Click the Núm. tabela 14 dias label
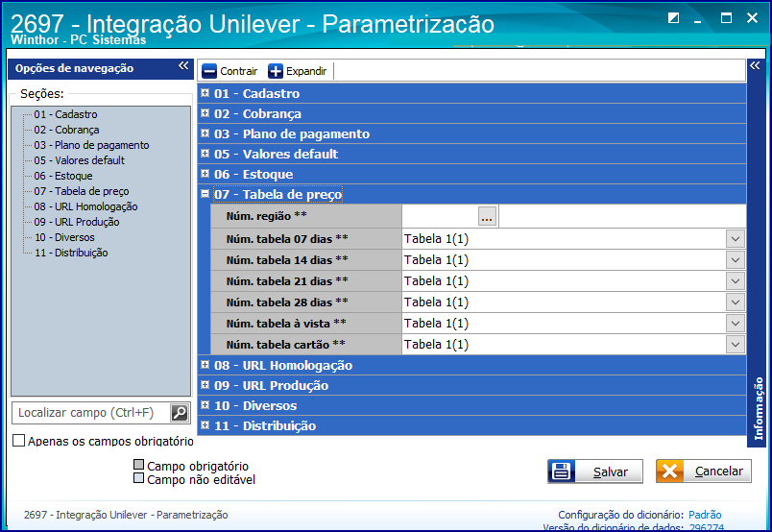 (287, 260)
